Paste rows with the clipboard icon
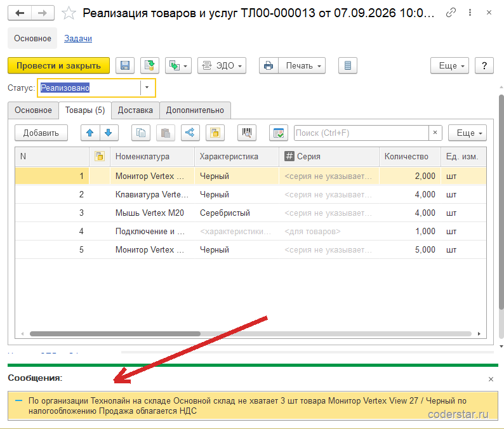This screenshot has width=504, height=429. [166, 133]
